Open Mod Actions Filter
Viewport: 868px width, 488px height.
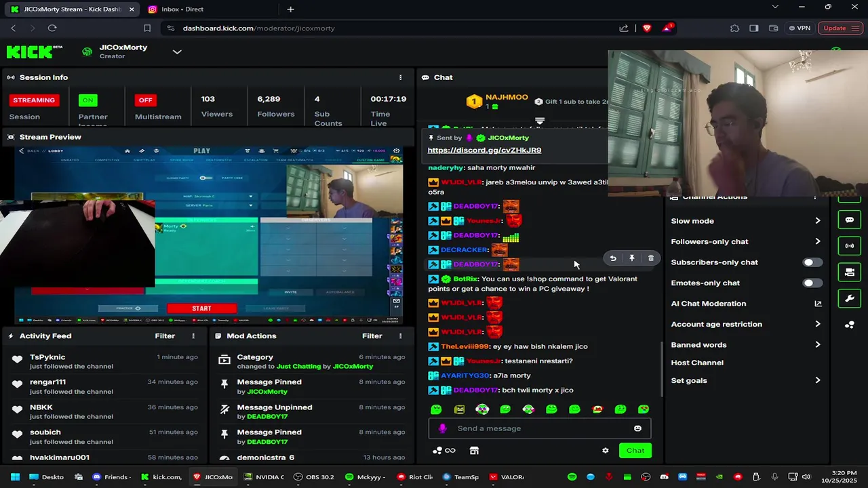(x=372, y=336)
